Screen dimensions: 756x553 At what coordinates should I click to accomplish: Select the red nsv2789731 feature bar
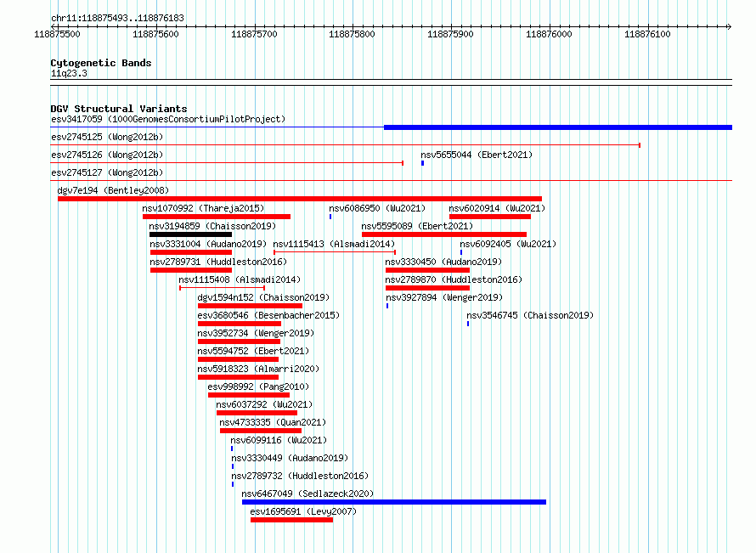point(191,270)
